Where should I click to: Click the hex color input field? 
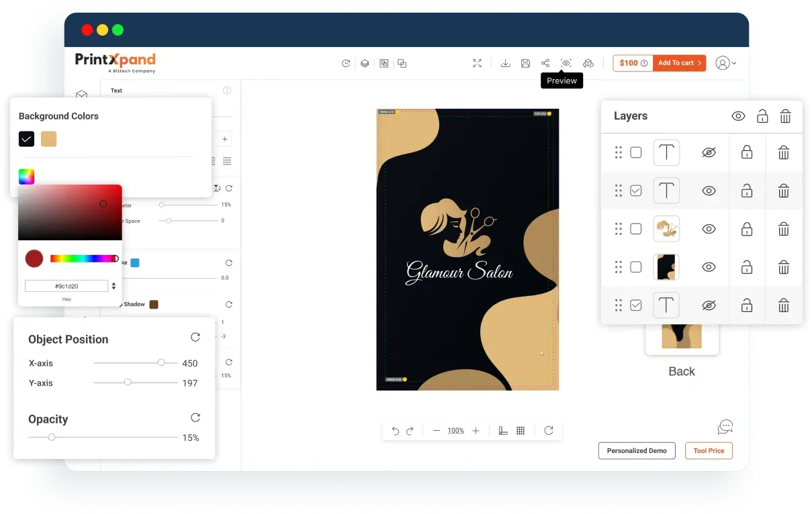click(66, 286)
